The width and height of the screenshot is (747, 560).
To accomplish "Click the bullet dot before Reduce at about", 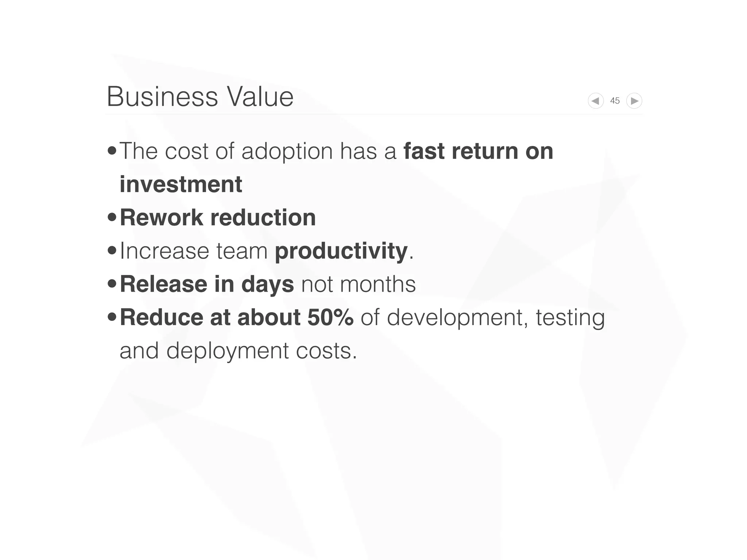I will (x=112, y=317).
